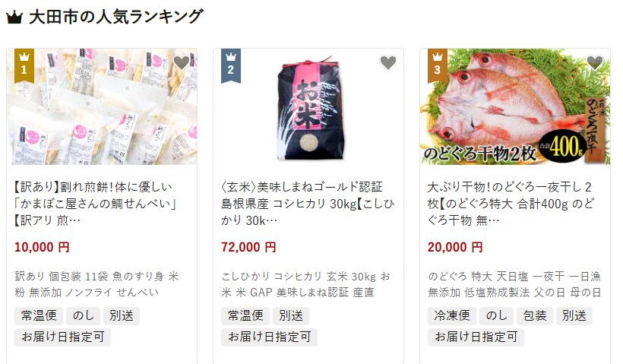This screenshot has height=364, width=623.
Task: Click the 別送 tag on the Koshihikari rice
Action: (291, 315)
